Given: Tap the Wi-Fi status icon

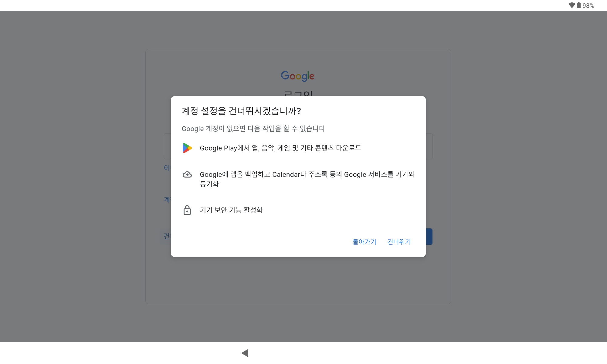Looking at the screenshot, I should (x=572, y=5).
